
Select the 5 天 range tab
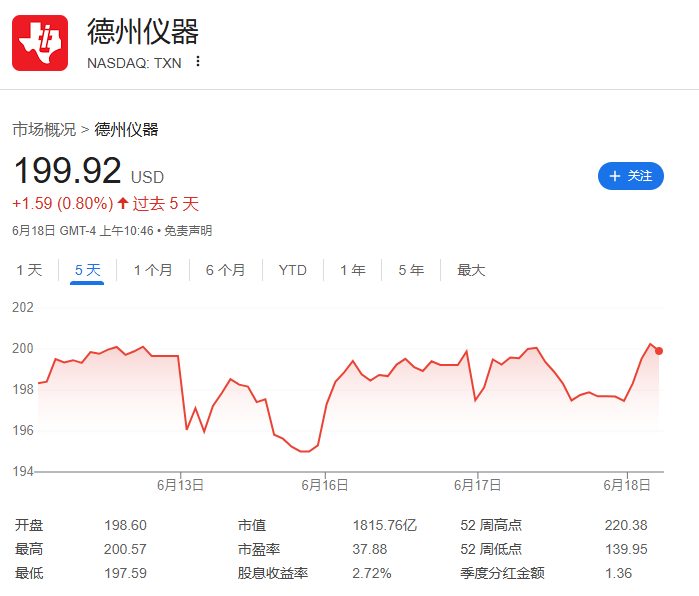click(x=87, y=270)
